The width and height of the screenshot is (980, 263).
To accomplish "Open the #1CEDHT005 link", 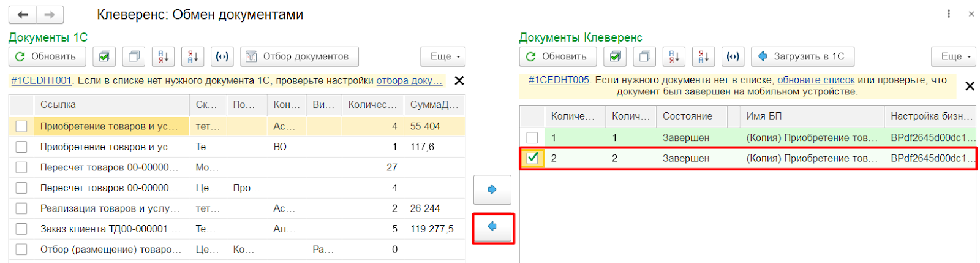I will coord(559,80).
